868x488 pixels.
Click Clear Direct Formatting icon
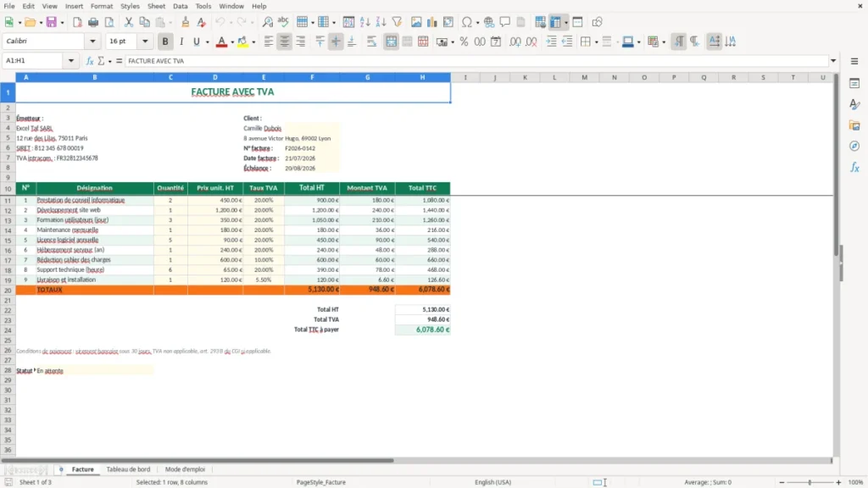[202, 22]
